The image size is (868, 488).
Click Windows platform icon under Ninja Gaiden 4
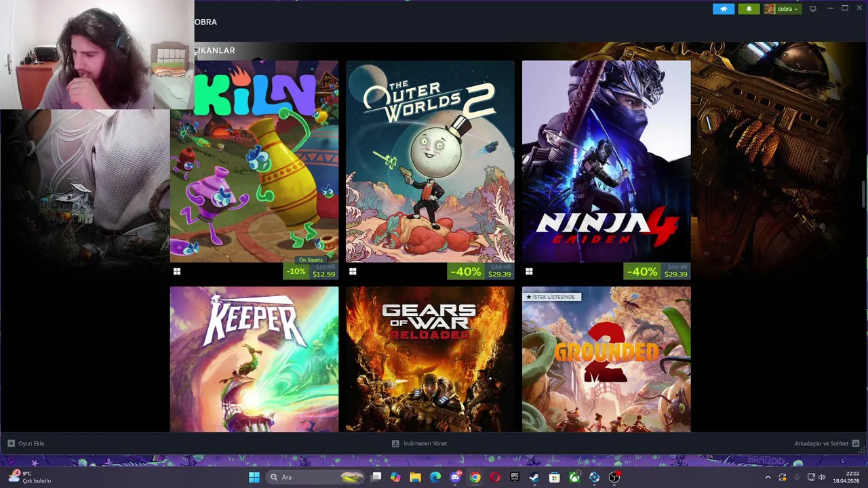[x=529, y=271]
